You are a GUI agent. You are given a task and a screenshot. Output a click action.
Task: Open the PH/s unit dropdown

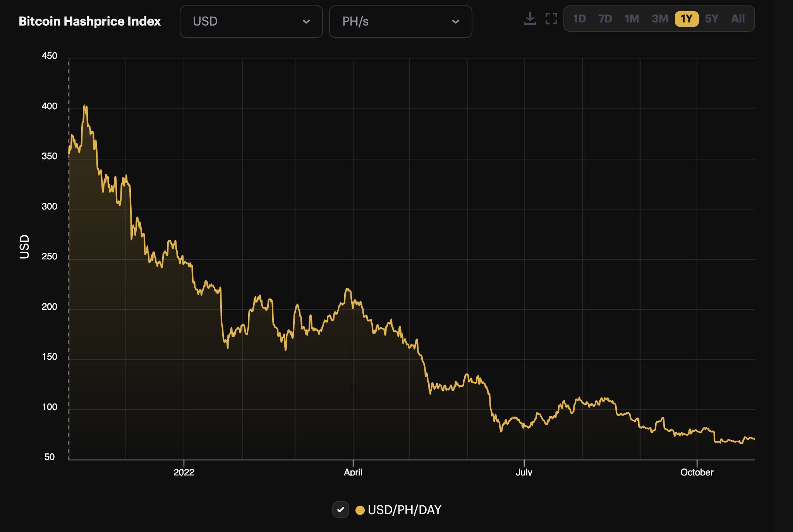pyautogui.click(x=400, y=22)
